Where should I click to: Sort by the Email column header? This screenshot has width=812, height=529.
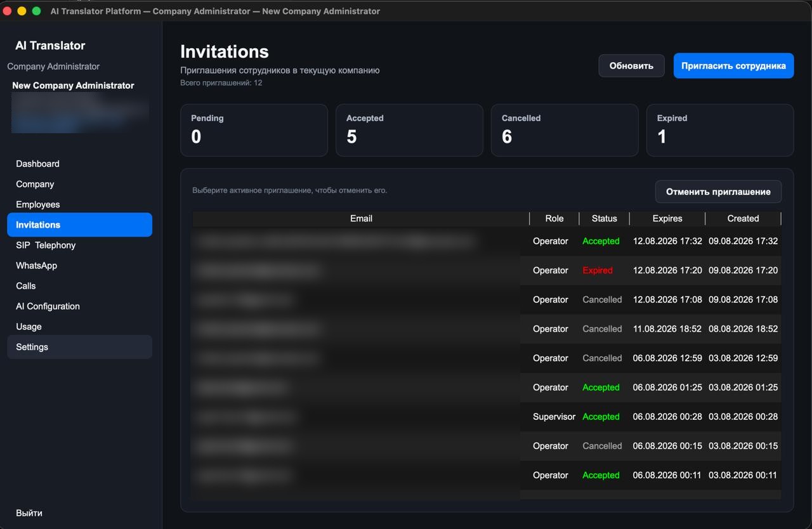click(361, 218)
